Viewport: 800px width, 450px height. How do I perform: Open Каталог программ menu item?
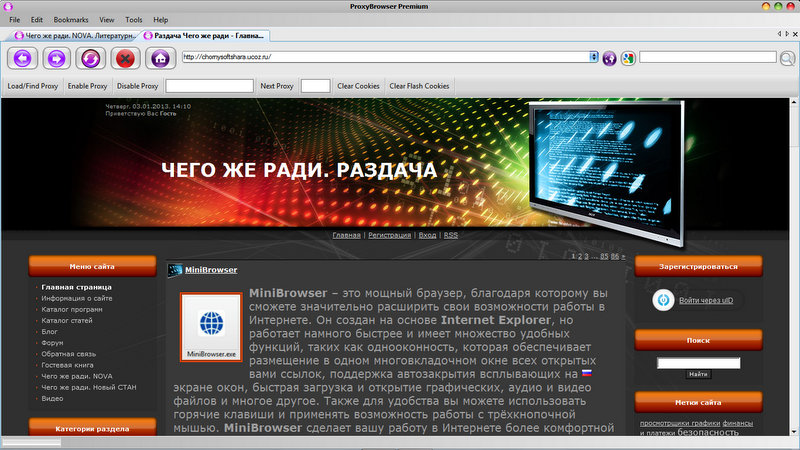tap(72, 310)
